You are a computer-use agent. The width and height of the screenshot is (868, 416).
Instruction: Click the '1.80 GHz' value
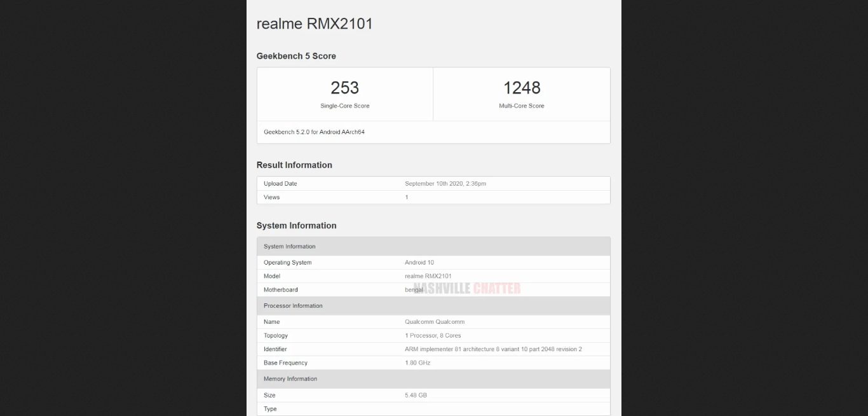(417, 363)
